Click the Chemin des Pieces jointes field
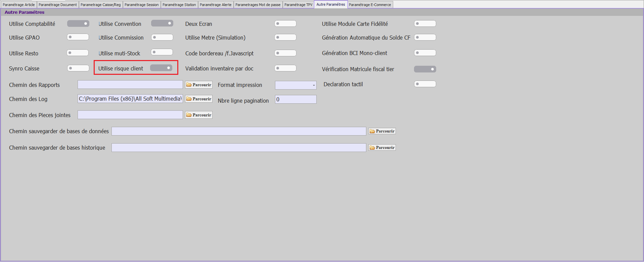Image resolution: width=644 pixels, height=262 pixels. pyautogui.click(x=130, y=115)
